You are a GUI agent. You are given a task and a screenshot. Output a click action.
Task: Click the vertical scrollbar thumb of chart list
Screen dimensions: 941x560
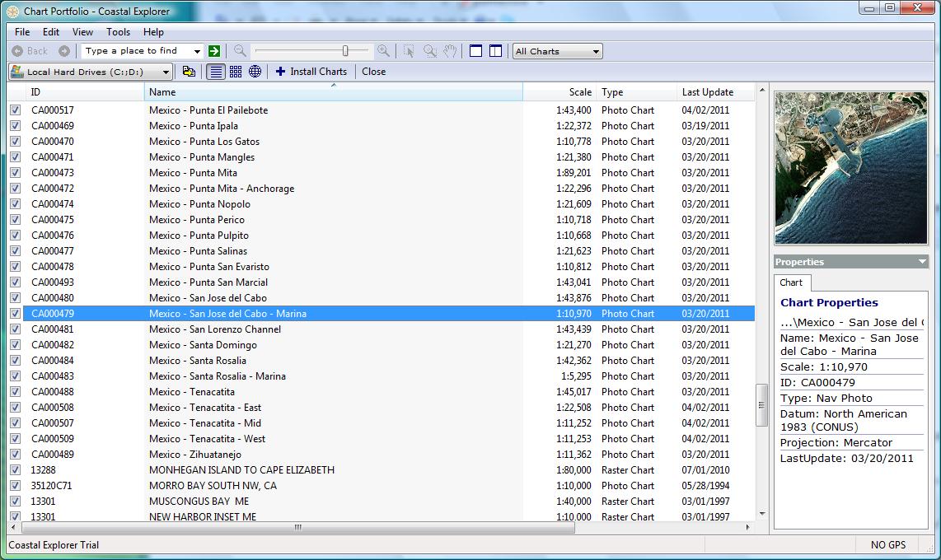point(762,404)
